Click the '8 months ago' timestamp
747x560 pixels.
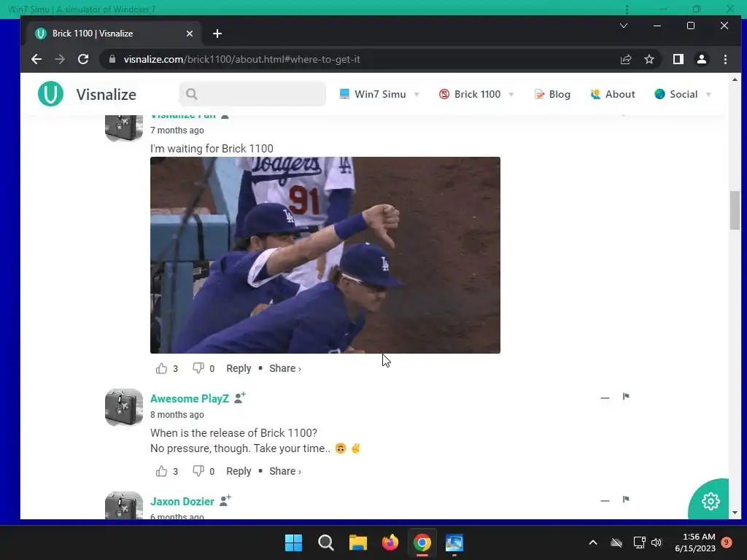(x=177, y=415)
